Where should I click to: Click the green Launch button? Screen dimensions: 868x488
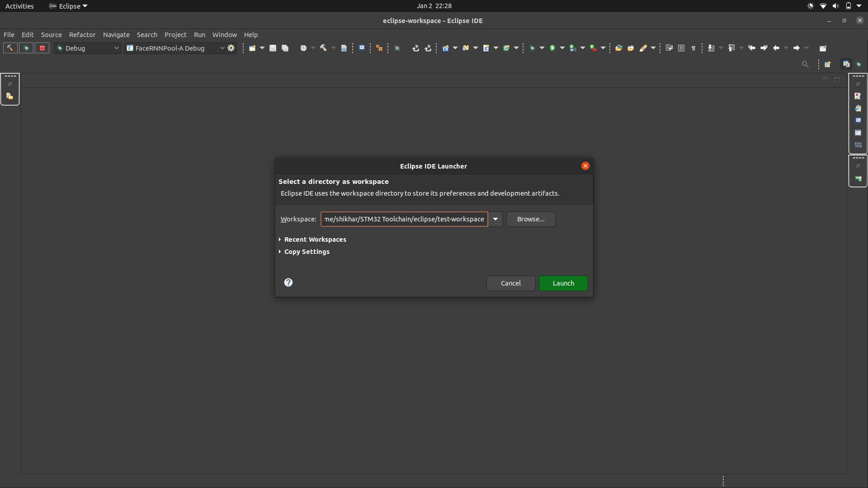click(563, 283)
